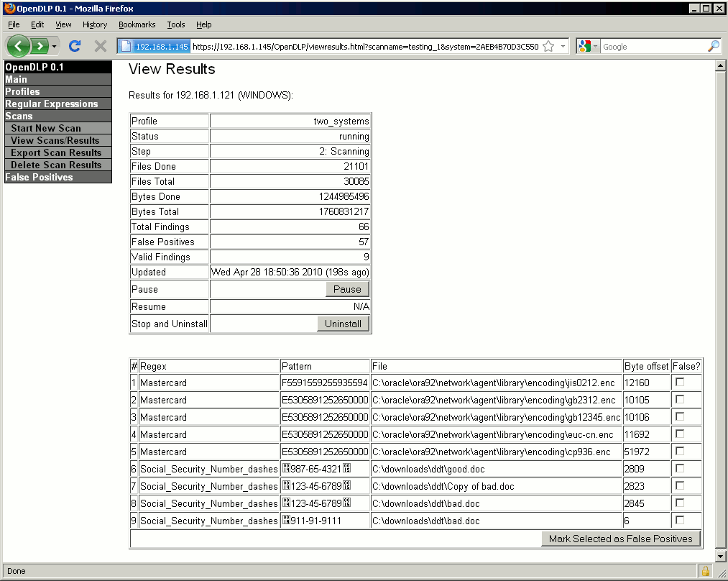Click the magnifying glass search icon
Image resolution: width=728 pixels, height=581 pixels.
pos(713,47)
